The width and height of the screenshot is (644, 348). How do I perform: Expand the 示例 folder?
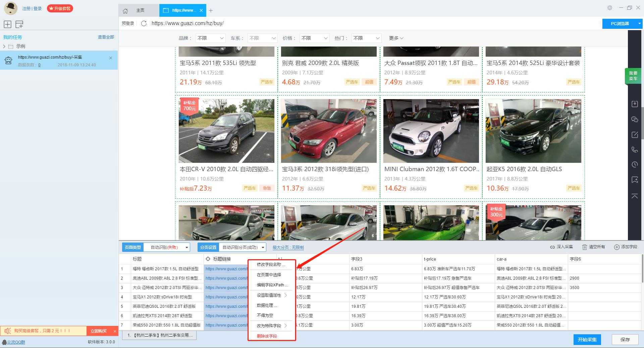coord(4,46)
